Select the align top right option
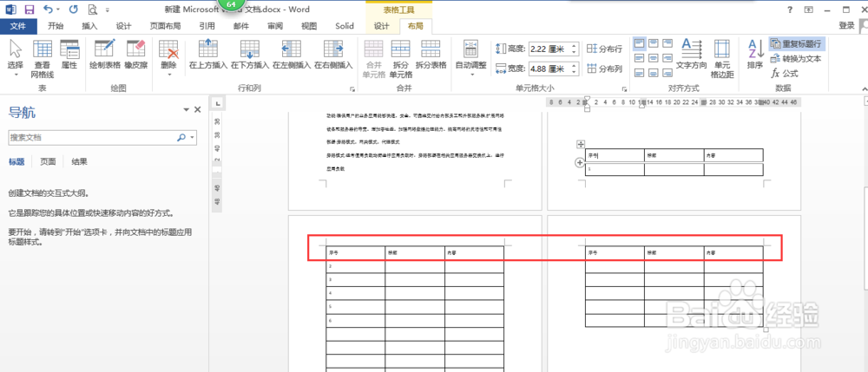 [x=667, y=43]
